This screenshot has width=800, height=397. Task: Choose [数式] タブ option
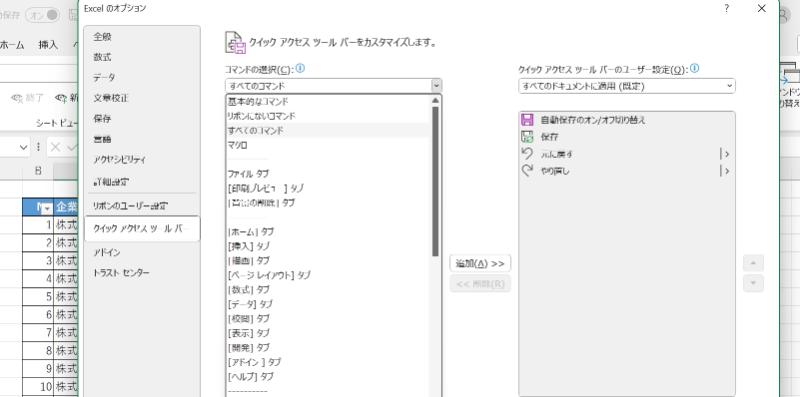[x=329, y=290]
